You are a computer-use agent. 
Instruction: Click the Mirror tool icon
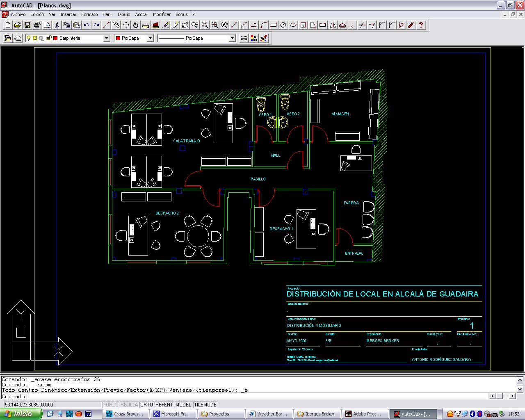click(x=333, y=25)
